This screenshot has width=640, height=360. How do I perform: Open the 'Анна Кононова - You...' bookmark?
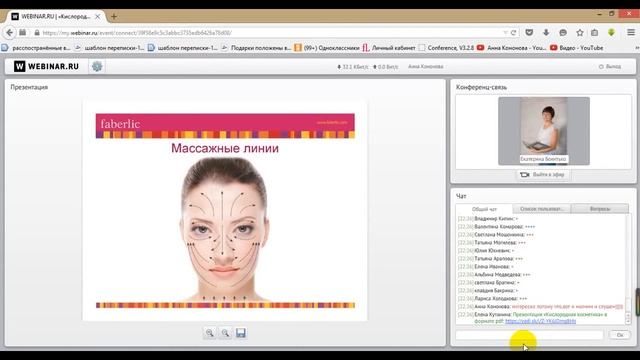point(511,48)
